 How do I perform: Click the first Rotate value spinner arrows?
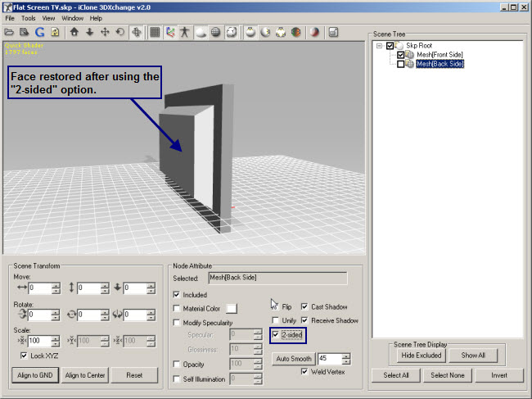click(56, 315)
